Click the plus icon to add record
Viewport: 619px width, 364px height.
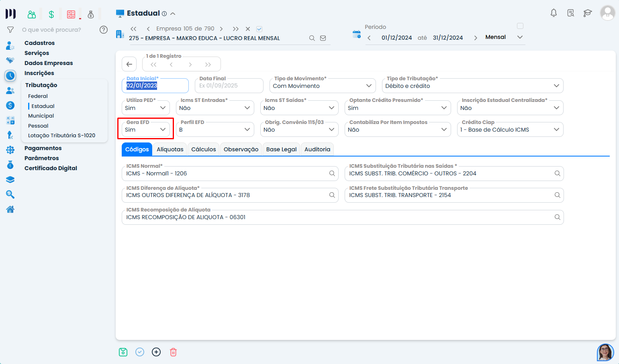(156, 352)
